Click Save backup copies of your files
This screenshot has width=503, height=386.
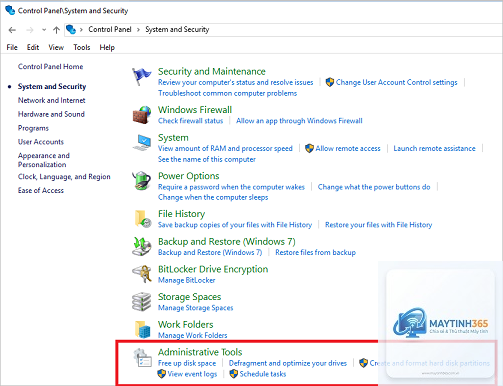pyautogui.click(x=235, y=225)
